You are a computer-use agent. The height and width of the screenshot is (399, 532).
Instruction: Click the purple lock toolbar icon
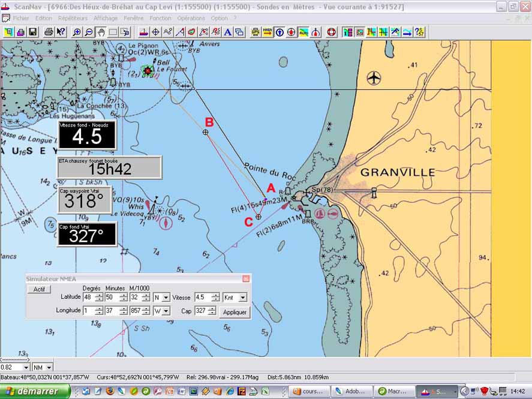[x=21, y=32]
